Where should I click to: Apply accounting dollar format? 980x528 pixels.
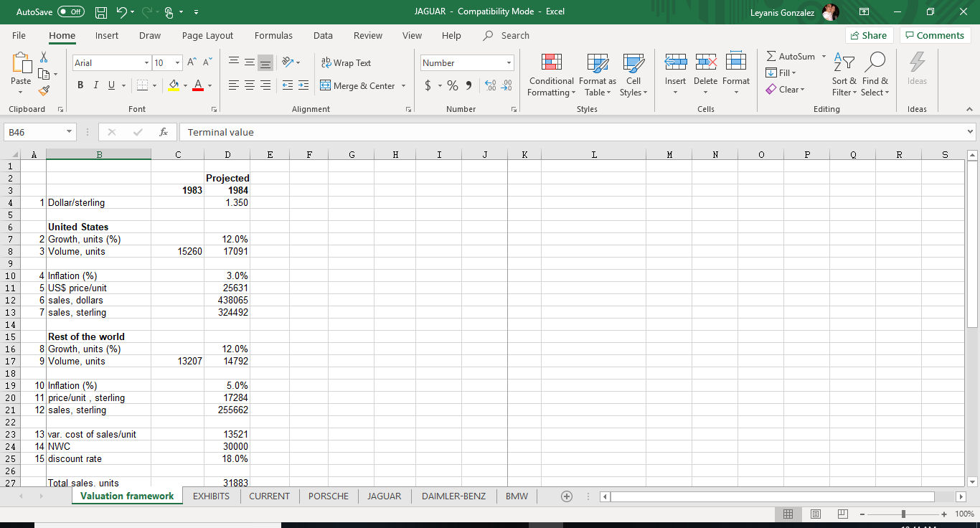click(428, 85)
